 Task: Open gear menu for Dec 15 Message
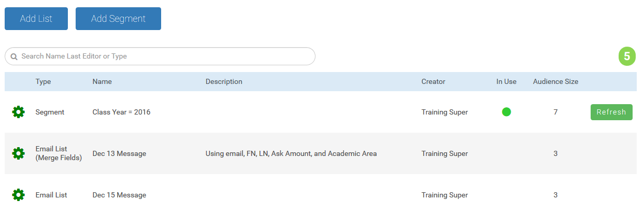point(18,195)
